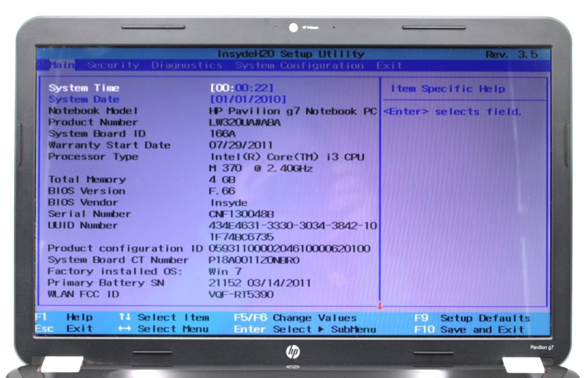Click battery value '21152 03/14/2011'
The width and height of the screenshot is (588, 378).
coord(260,283)
